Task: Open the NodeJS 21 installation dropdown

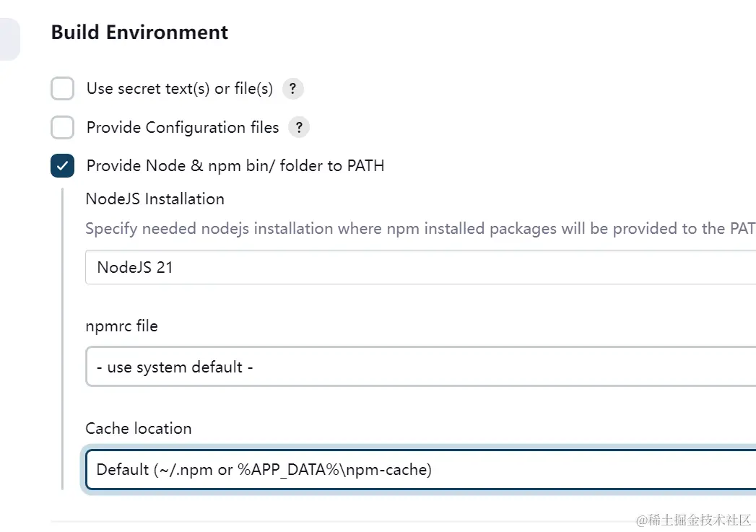Action: [x=420, y=267]
